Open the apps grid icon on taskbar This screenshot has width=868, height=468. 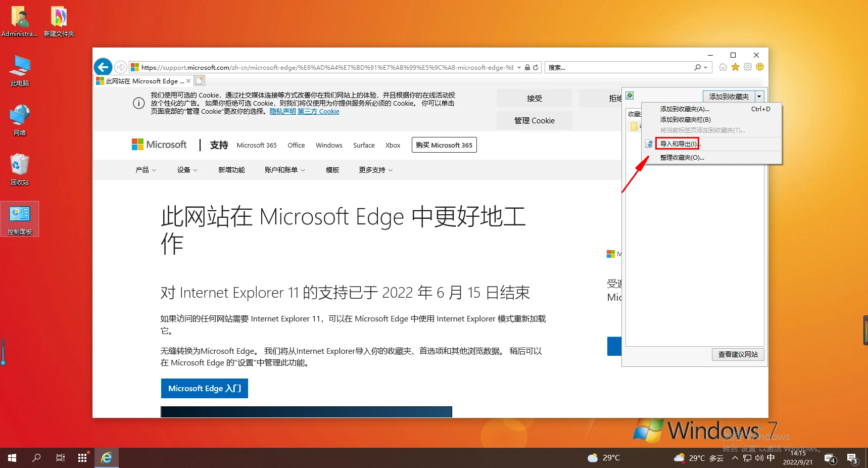tap(82, 458)
